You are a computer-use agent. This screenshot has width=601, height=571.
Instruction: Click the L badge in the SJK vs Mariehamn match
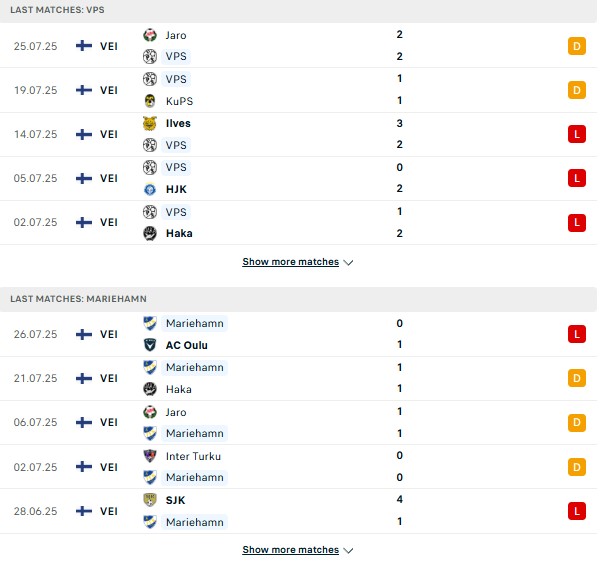[x=577, y=511]
